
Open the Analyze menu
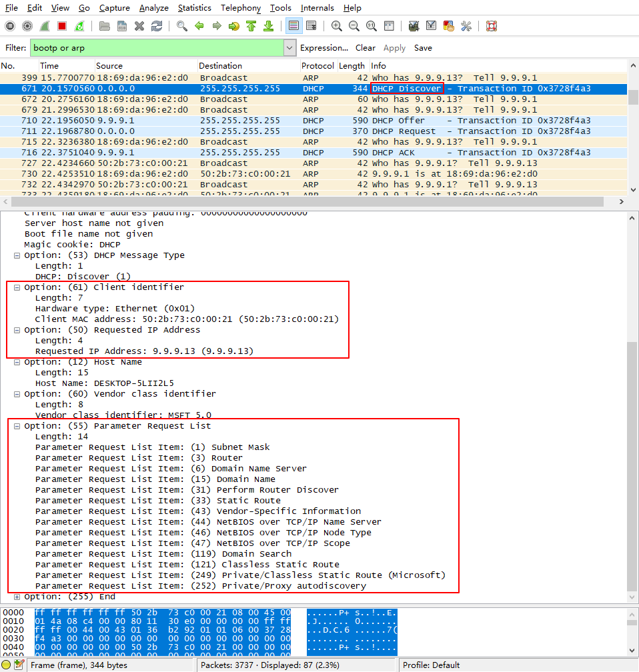[x=153, y=8]
